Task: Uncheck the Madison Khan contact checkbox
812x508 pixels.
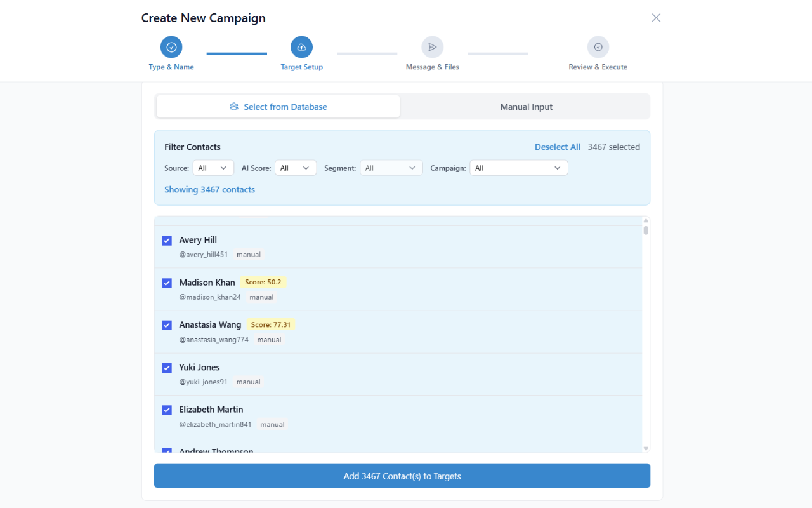Action: pos(167,283)
